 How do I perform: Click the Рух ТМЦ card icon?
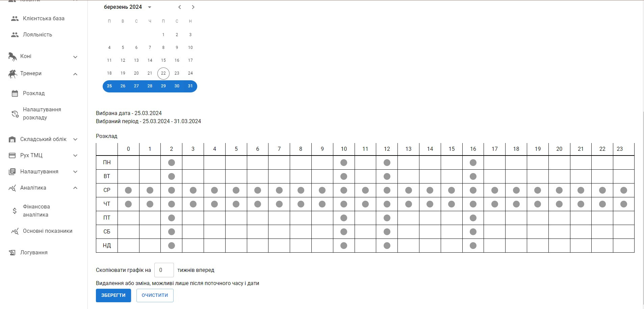[x=12, y=156]
